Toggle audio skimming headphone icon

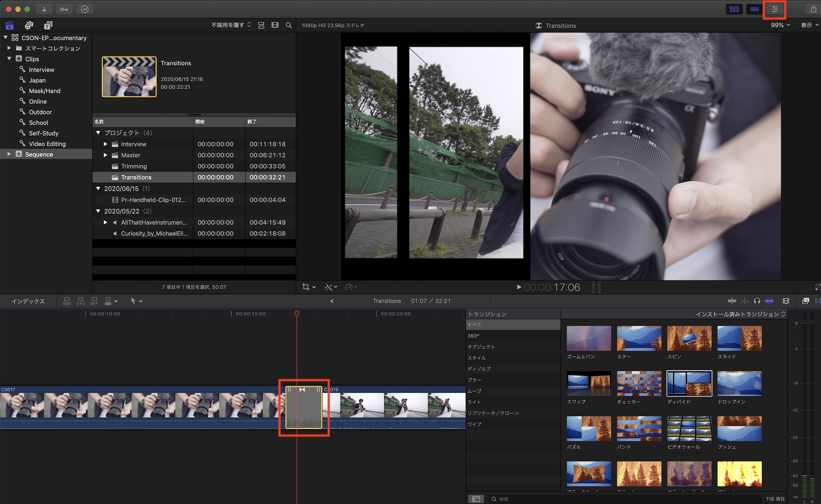757,301
